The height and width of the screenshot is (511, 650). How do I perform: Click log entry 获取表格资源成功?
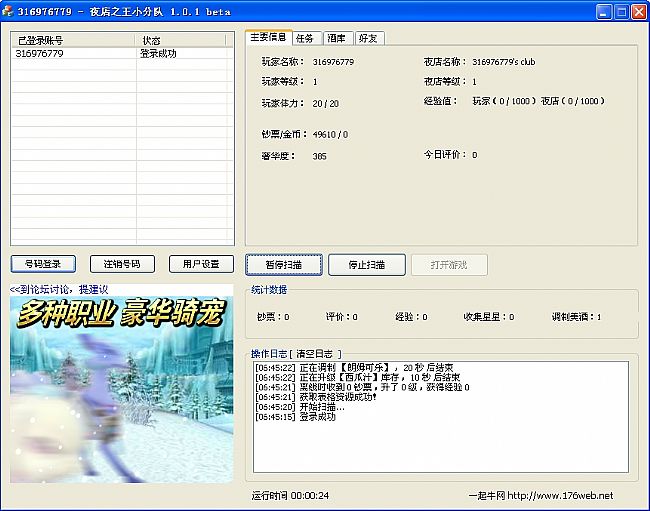(316, 397)
